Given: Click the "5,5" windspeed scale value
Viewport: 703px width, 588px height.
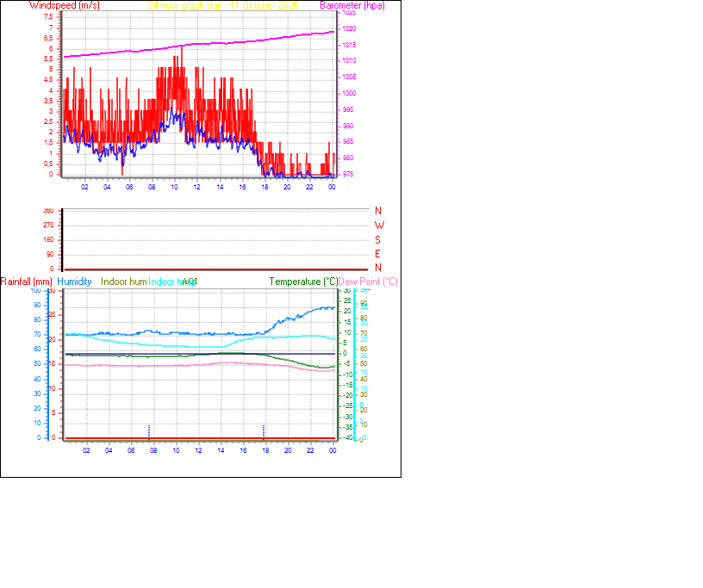Looking at the screenshot, I should [x=48, y=59].
